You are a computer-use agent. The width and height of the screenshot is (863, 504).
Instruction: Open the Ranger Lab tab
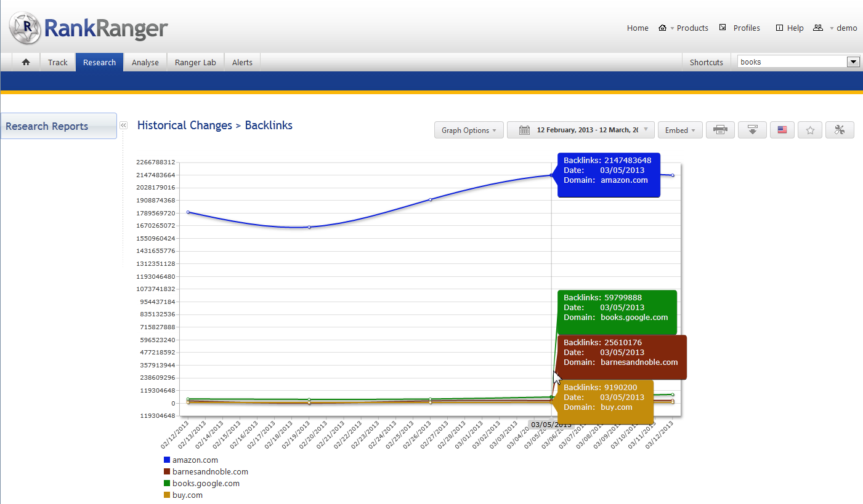(195, 62)
